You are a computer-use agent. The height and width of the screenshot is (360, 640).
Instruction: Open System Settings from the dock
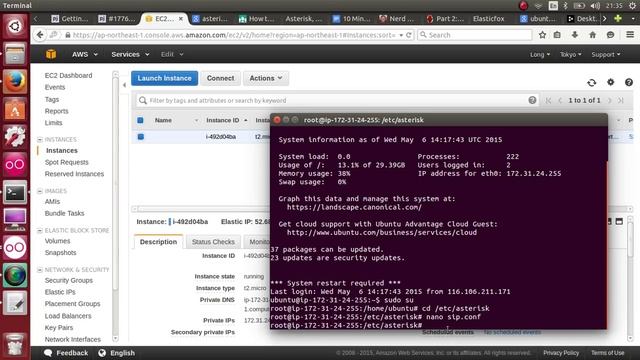(15, 137)
